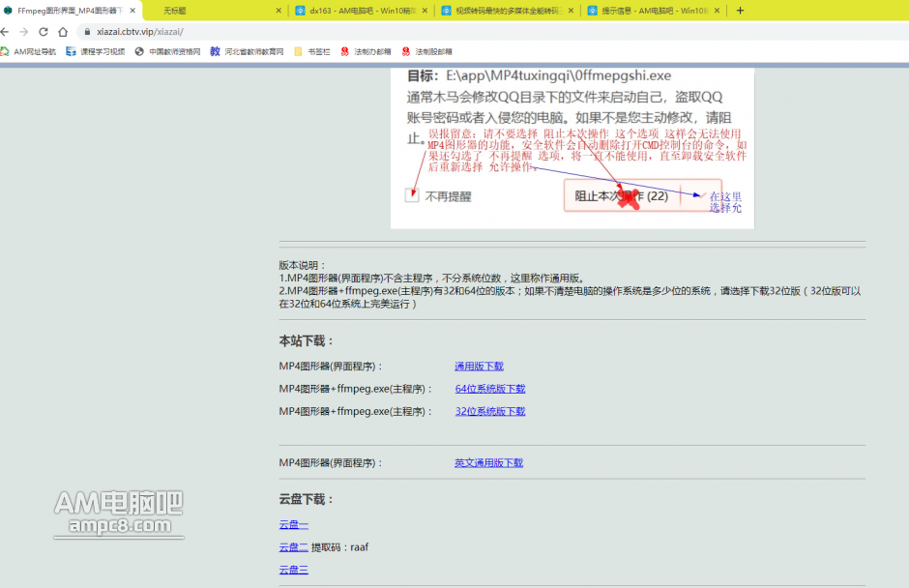Image resolution: width=909 pixels, height=588 pixels.
Task: Download via the 通用版下载 link
Action: 479,367
